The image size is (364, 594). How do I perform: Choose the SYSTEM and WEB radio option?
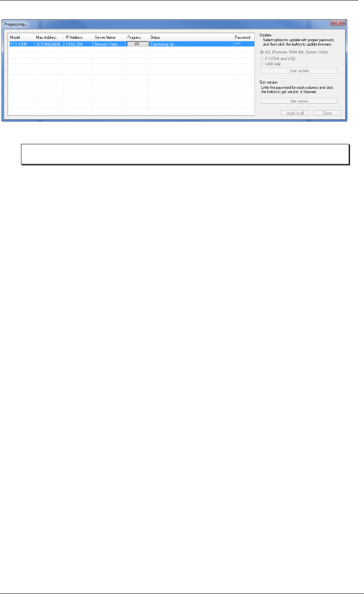pos(262,58)
